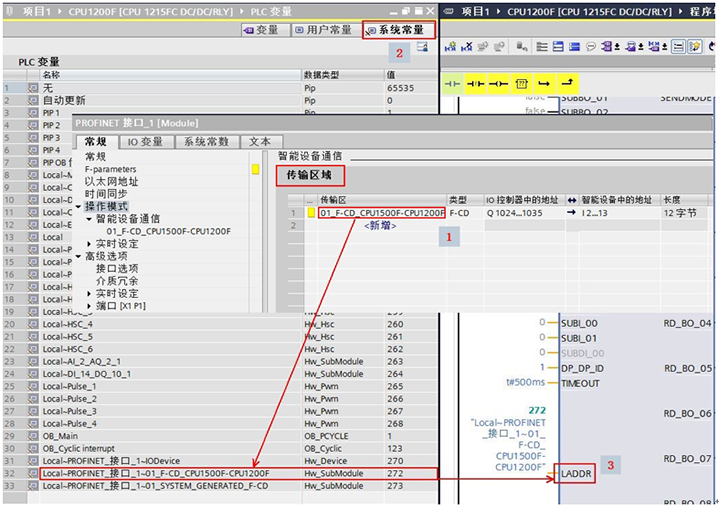719x508 pixels.
Task: Toggle free comments speech bubble icon
Action: (591, 46)
